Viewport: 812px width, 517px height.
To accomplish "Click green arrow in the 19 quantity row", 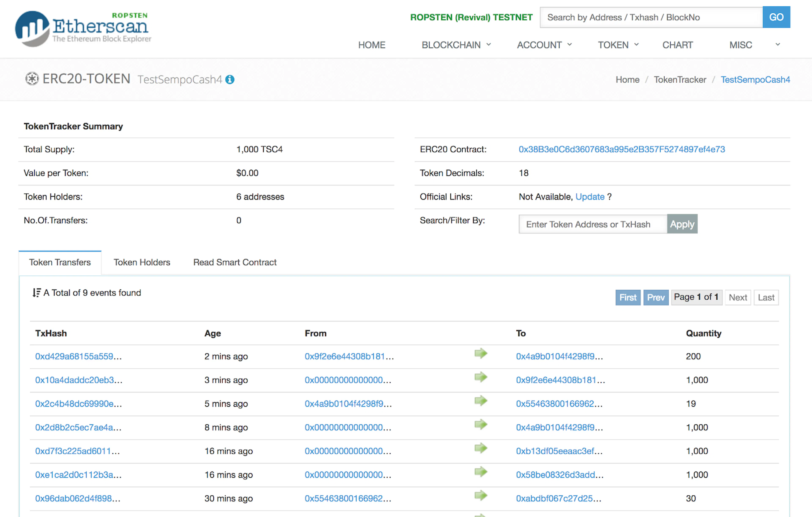I will pyautogui.click(x=480, y=401).
